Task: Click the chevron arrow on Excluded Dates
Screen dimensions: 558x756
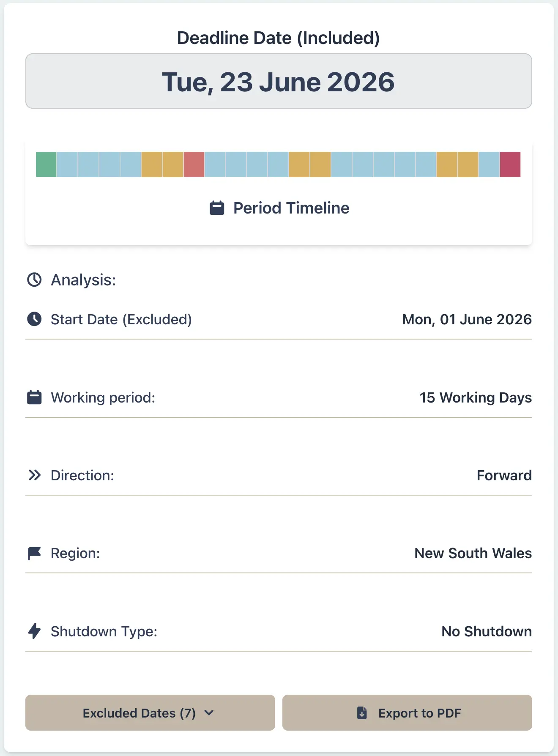Action: point(209,712)
